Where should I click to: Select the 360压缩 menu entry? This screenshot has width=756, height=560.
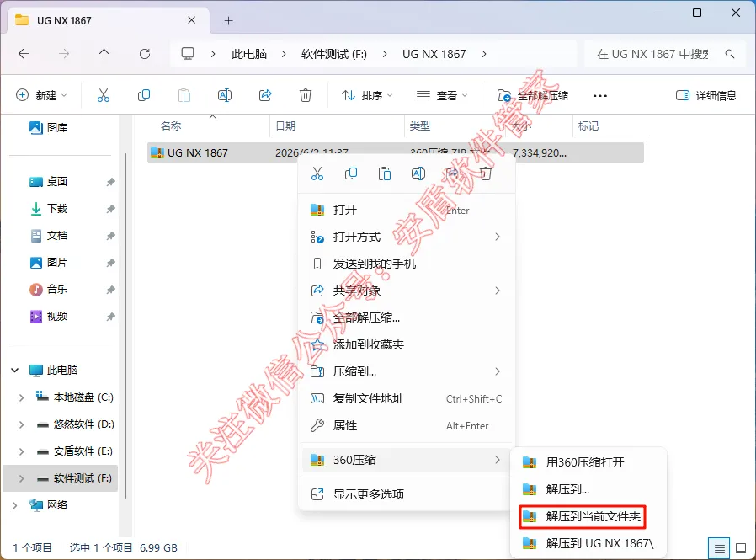click(x=407, y=460)
